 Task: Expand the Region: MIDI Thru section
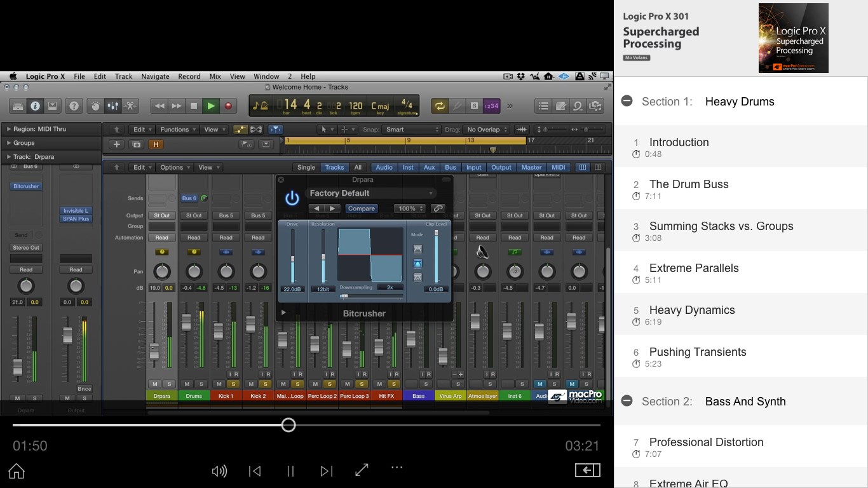coord(9,128)
